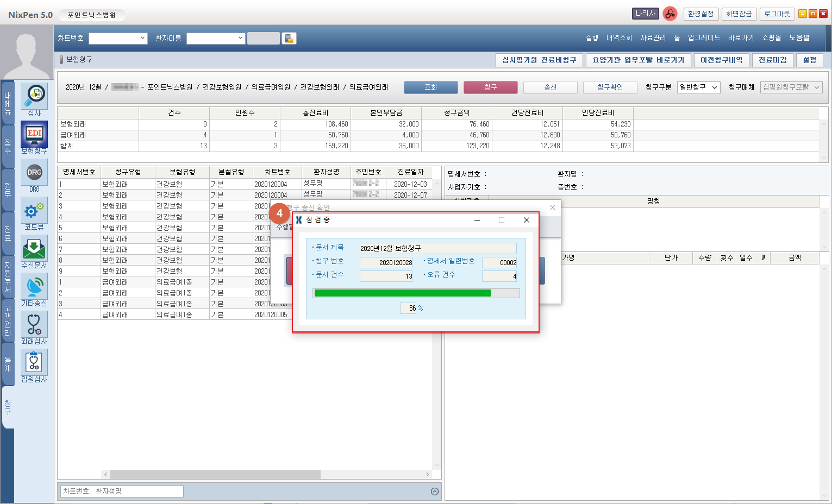Click the 차트번호, 환자성명 search field
The image size is (832, 504).
tap(122, 492)
